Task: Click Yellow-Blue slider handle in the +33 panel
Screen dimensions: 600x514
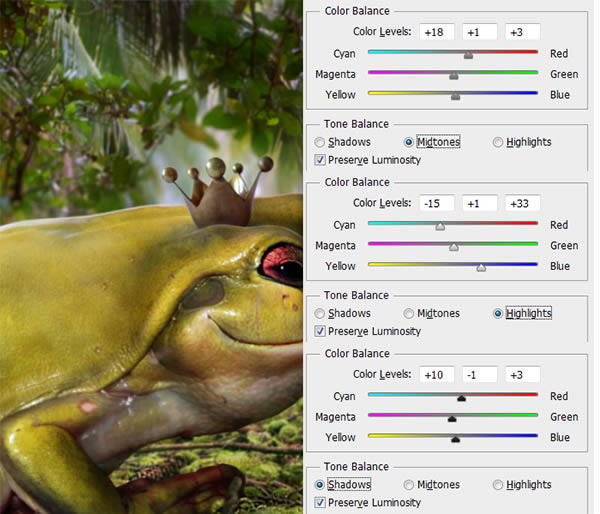Action: 481,268
